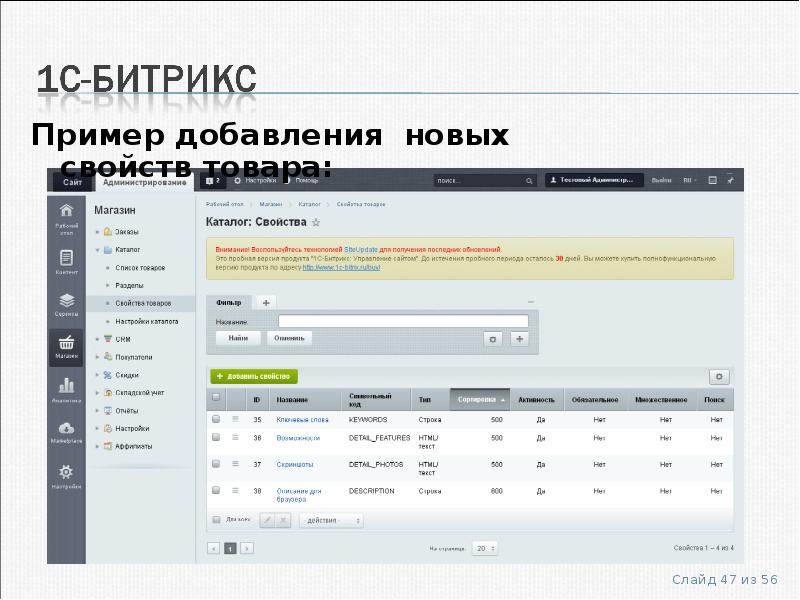Open the RU language dropdown
The height and width of the screenshot is (600, 800).
pyautogui.click(x=690, y=180)
